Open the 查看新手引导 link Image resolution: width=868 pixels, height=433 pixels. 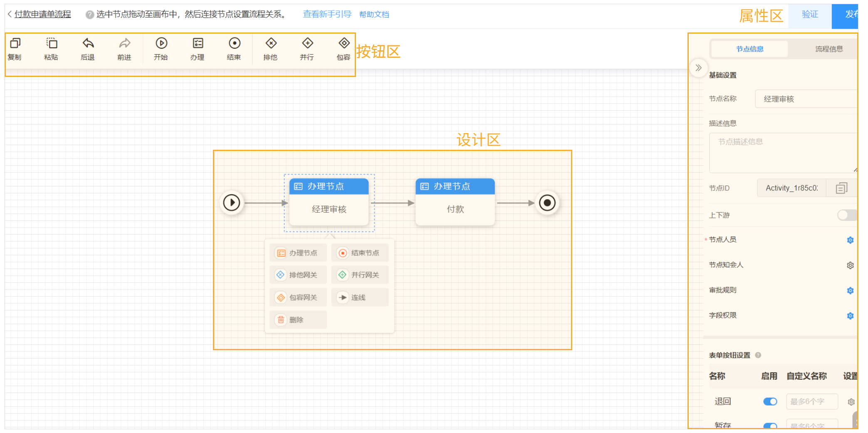coord(327,15)
